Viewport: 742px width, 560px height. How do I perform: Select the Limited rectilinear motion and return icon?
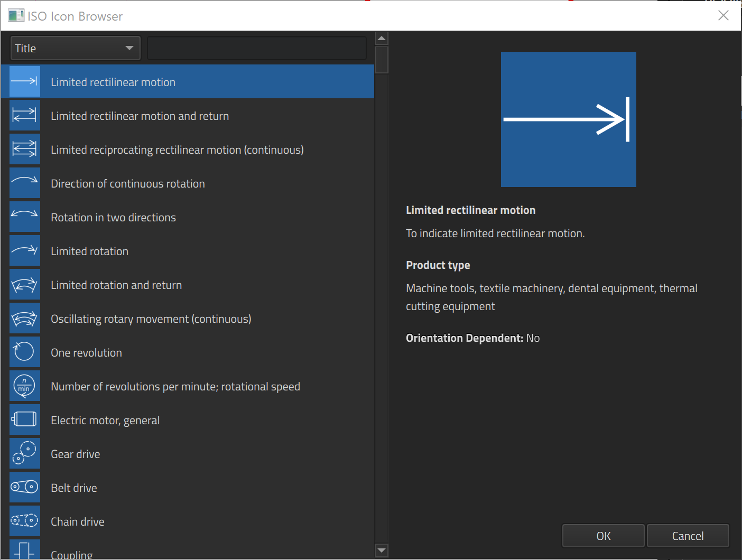(25, 116)
